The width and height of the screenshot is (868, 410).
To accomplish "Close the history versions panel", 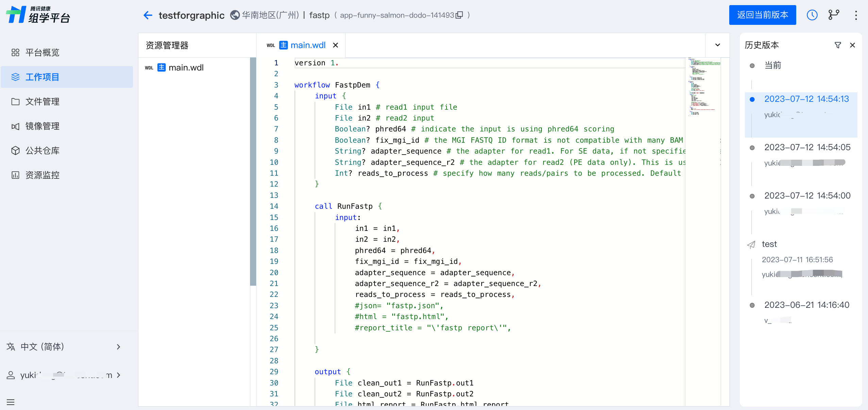I will 852,45.
